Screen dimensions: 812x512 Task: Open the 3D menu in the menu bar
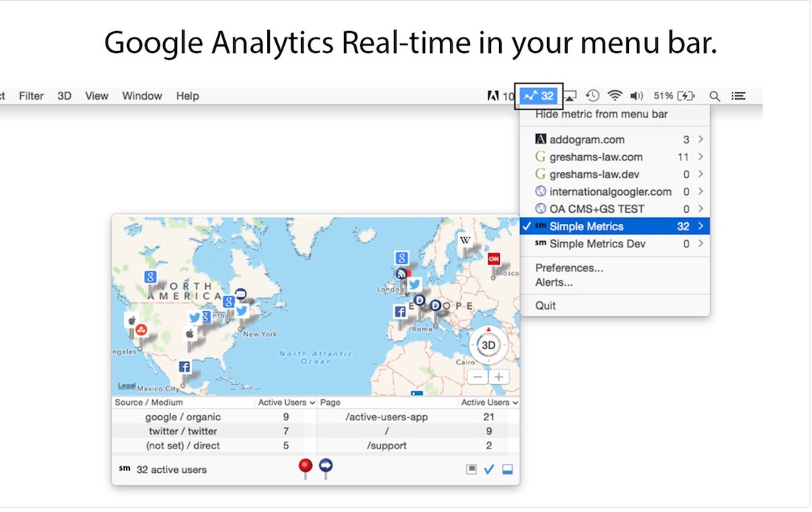pyautogui.click(x=64, y=96)
